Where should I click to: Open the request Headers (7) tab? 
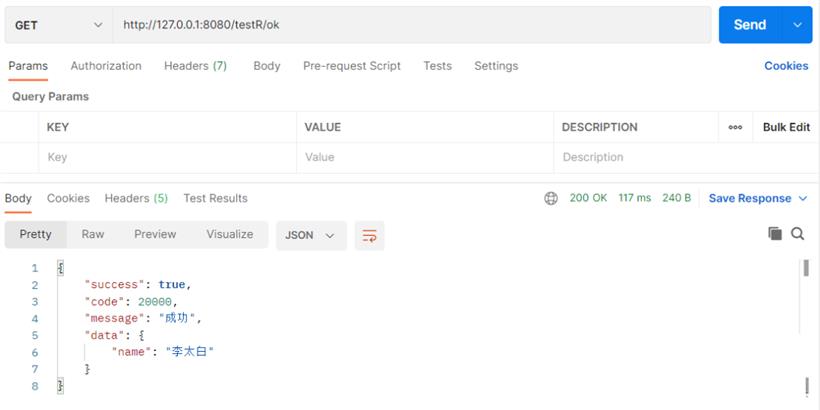[196, 66]
